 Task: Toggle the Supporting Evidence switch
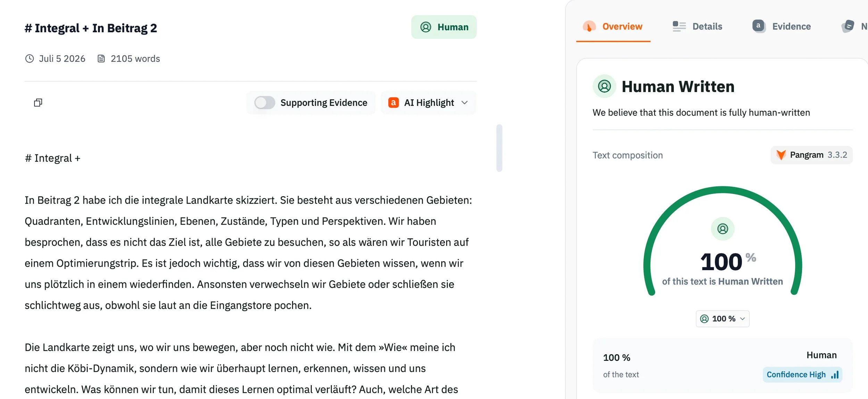[x=265, y=102]
